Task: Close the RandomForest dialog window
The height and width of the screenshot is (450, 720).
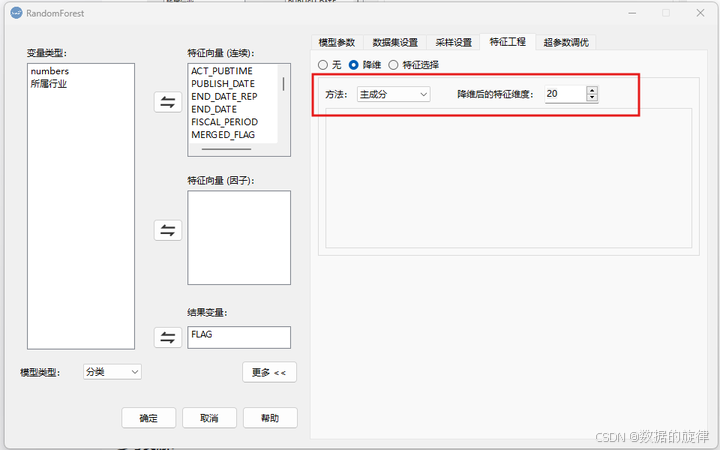Action: (x=700, y=13)
